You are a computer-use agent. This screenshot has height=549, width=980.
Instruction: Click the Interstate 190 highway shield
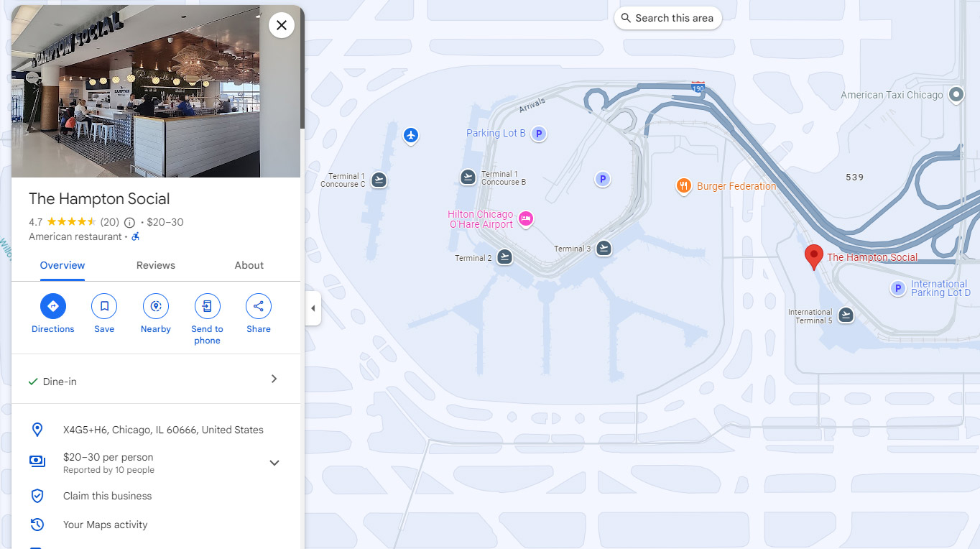click(698, 87)
